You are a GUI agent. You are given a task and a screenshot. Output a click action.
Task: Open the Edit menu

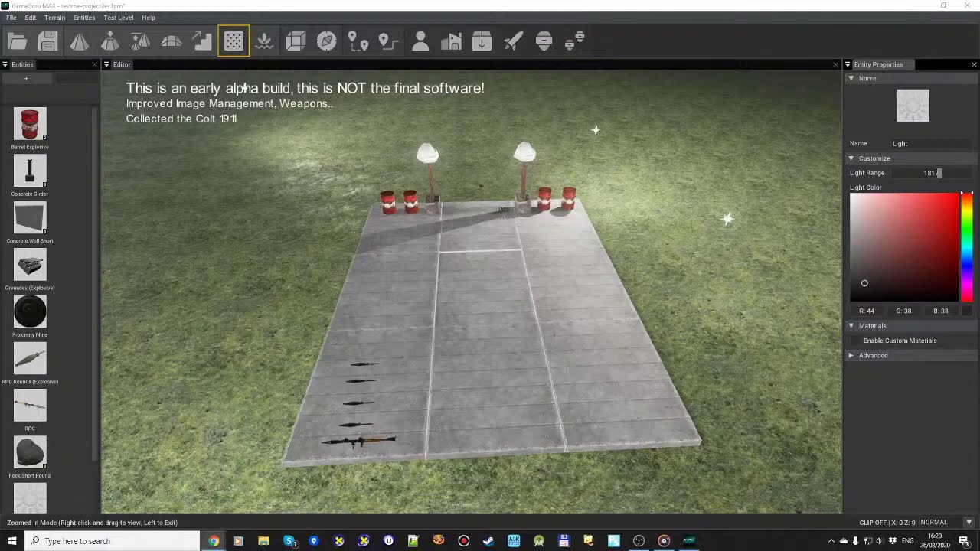pos(31,18)
